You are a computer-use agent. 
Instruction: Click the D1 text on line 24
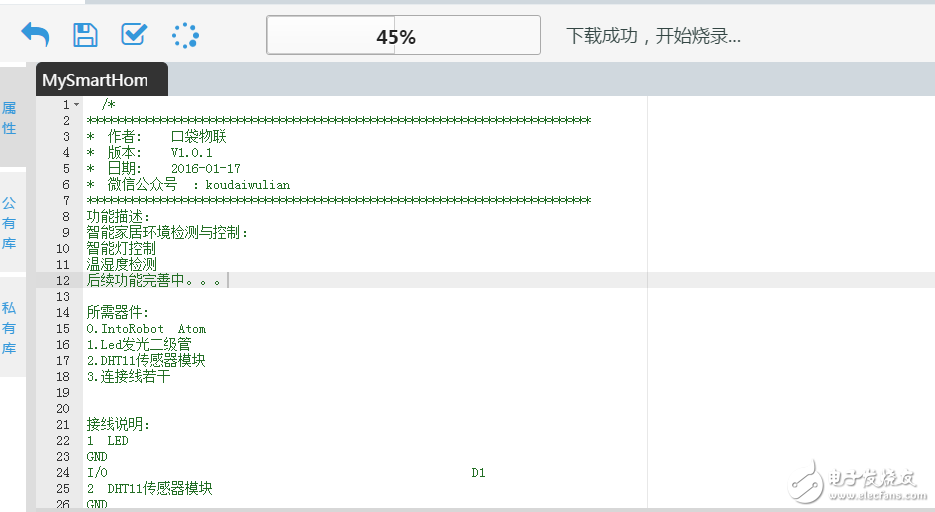coord(478,473)
